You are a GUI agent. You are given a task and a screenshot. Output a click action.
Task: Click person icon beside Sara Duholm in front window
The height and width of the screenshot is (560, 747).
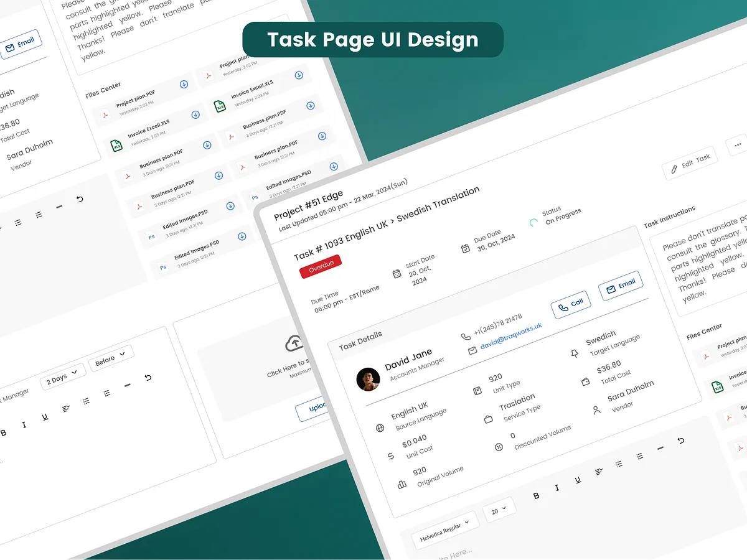click(x=596, y=410)
